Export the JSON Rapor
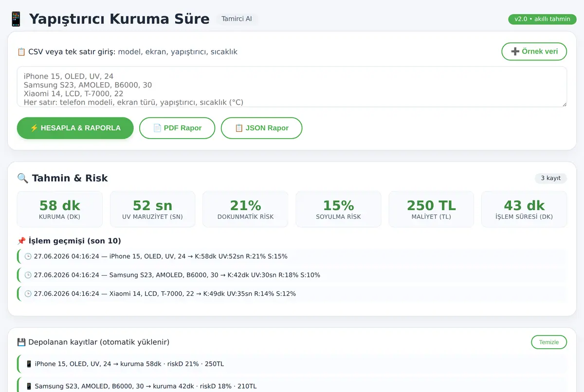Image resolution: width=584 pixels, height=392 pixels. click(262, 128)
